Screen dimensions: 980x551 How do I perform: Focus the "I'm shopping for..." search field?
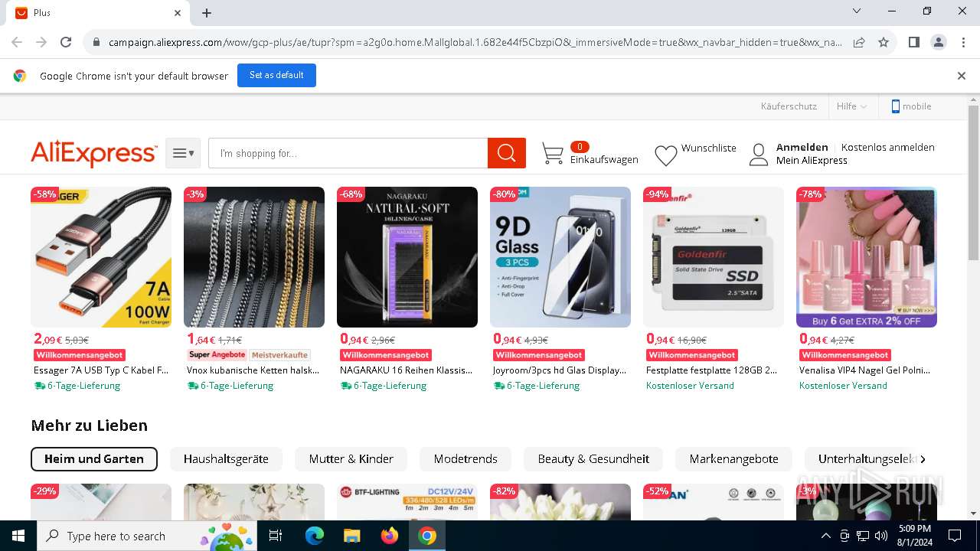tap(348, 153)
